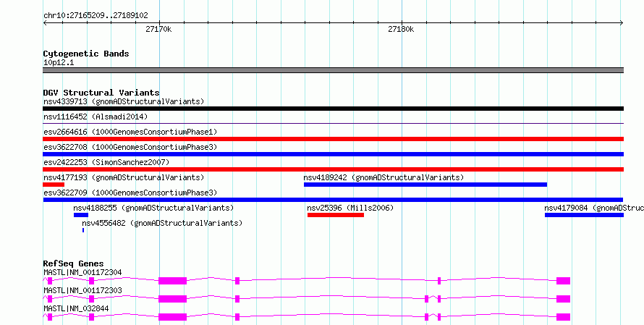Click the 27180k ruler tick label
The width and height of the screenshot is (644, 325).
pos(401,29)
